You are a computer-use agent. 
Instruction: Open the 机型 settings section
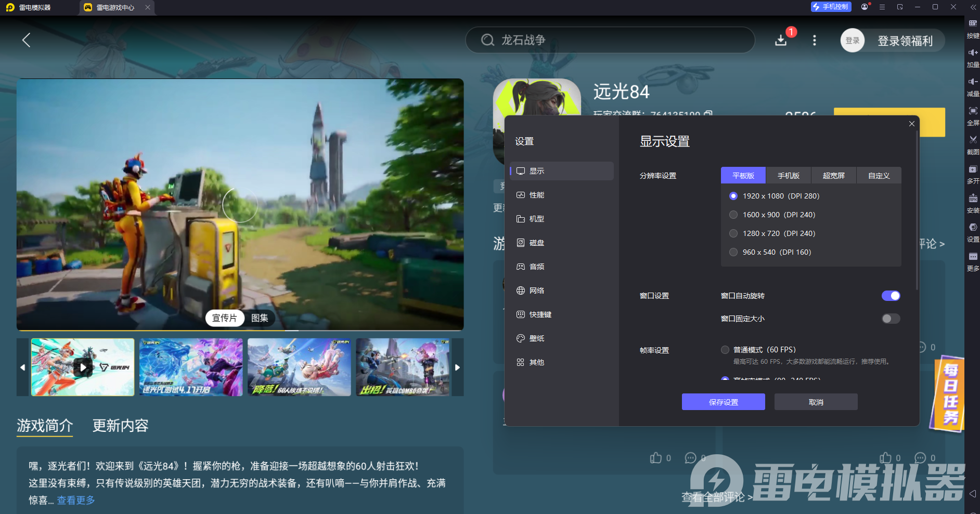tap(562, 219)
